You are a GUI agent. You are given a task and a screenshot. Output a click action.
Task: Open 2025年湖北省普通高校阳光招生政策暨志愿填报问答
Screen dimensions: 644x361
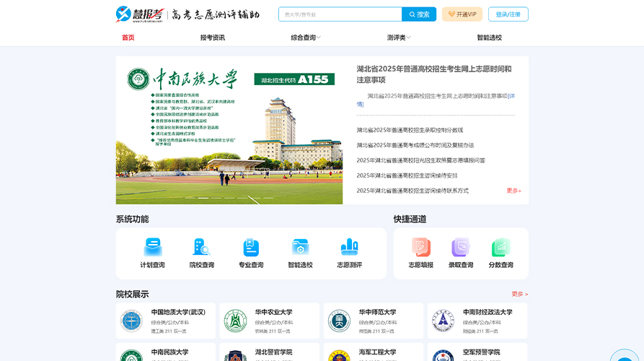tap(420, 160)
